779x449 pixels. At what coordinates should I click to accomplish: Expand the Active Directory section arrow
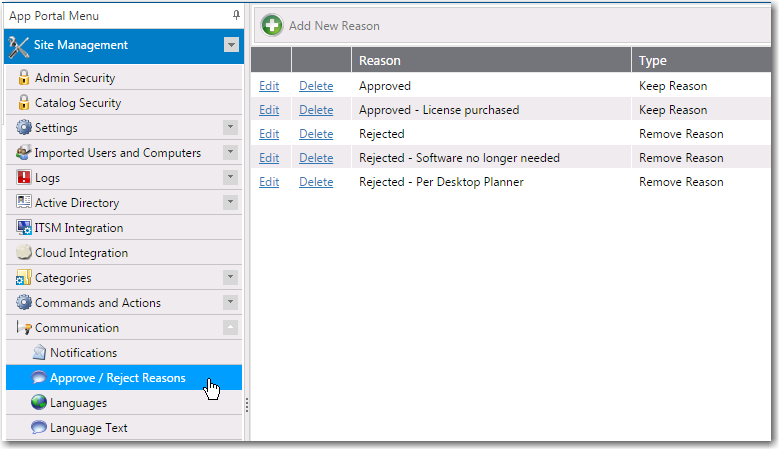[230, 203]
